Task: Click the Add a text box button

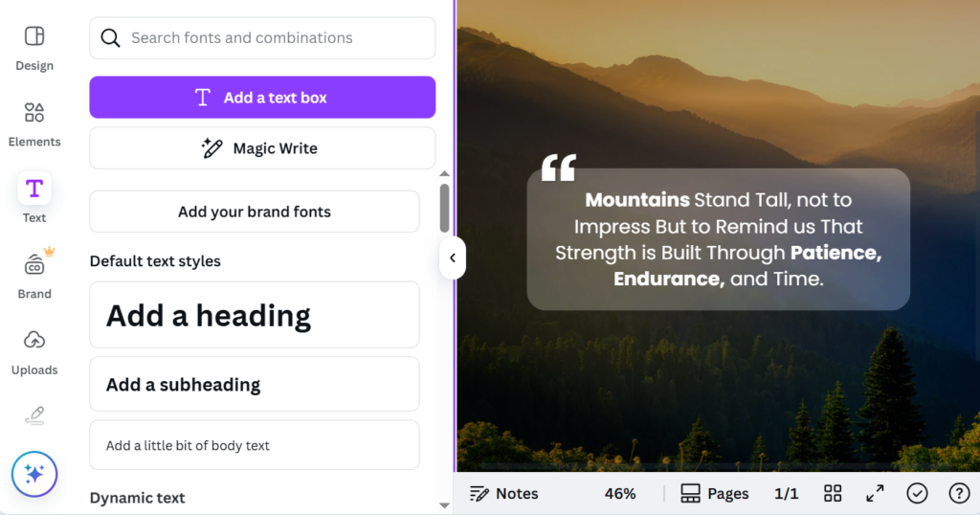Action: coord(262,98)
